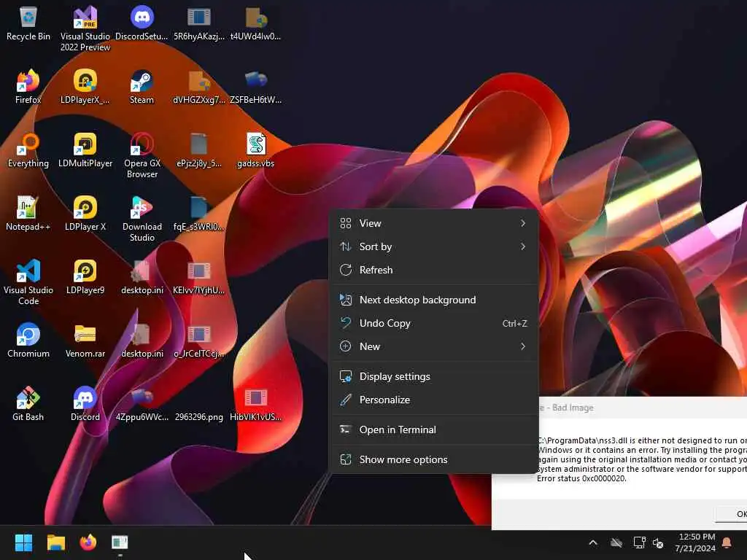The image size is (747, 560).
Task: Expand the View submenu
Action: [433, 223]
